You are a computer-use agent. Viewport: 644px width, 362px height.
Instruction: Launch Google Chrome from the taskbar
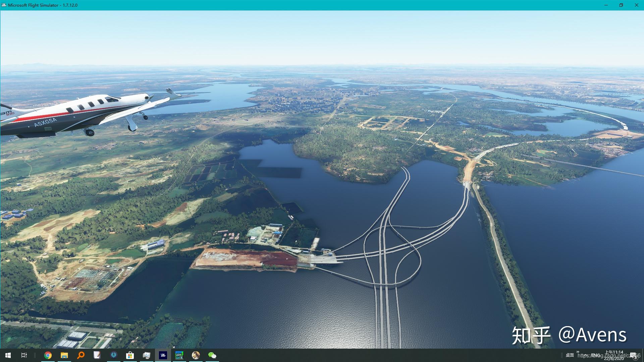[x=48, y=355]
